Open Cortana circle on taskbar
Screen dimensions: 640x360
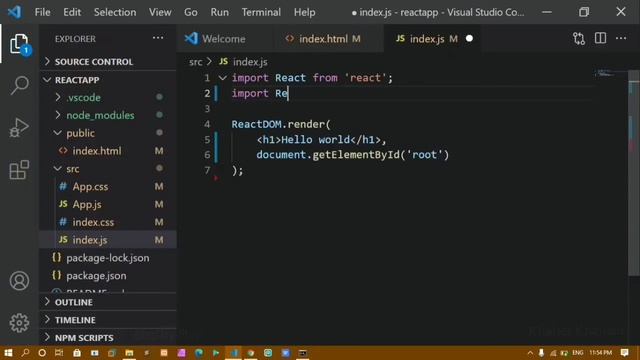[42, 353]
